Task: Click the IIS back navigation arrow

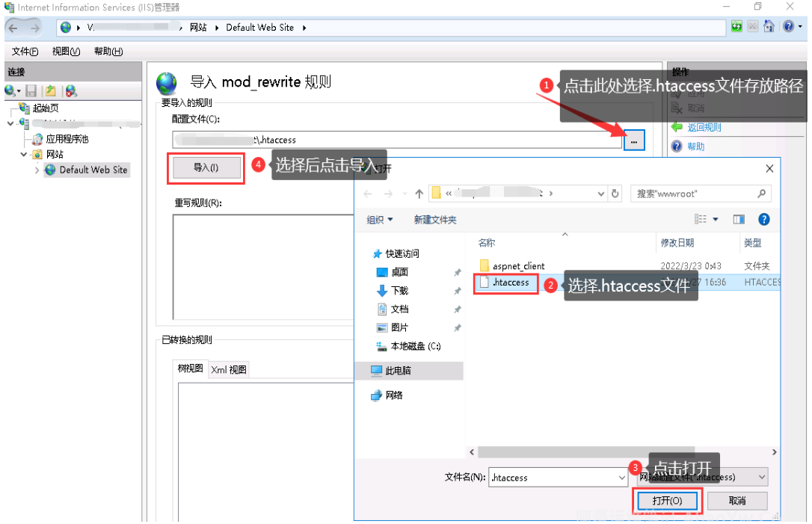Action: pos(13,28)
